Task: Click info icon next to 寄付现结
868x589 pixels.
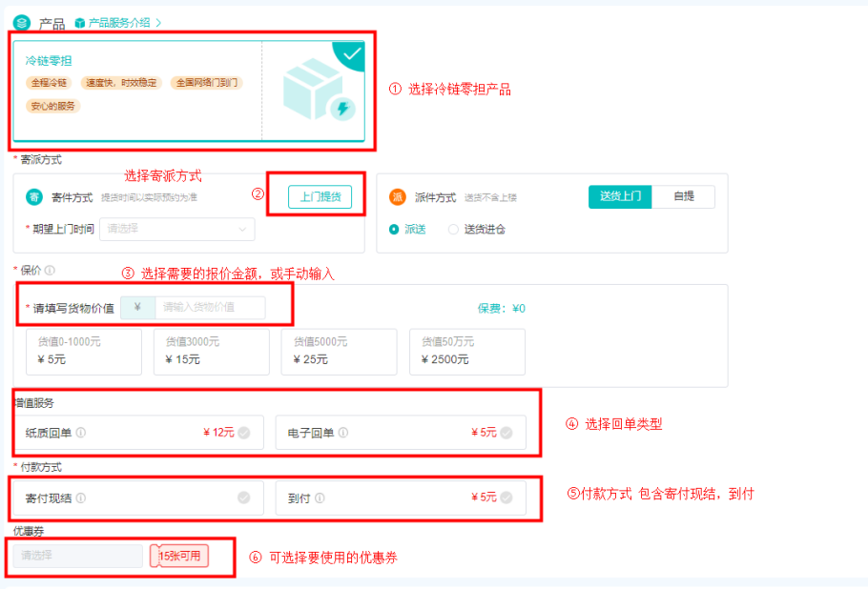Action: (81, 498)
